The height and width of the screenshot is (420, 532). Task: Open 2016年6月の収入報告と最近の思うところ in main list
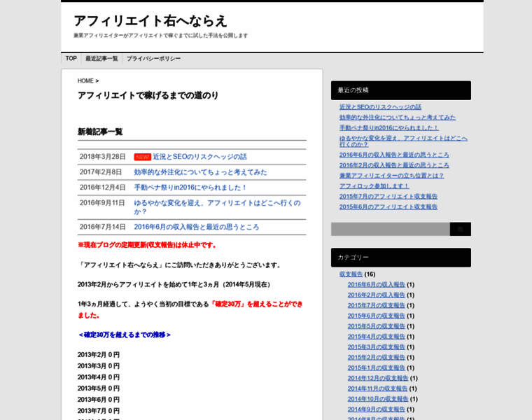point(196,227)
